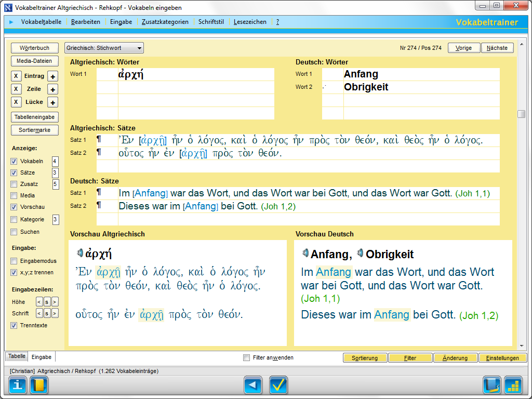Viewport: 532px width, 399px height.
Task: Click the yellow stacked blocks icon
Action: 513,385
